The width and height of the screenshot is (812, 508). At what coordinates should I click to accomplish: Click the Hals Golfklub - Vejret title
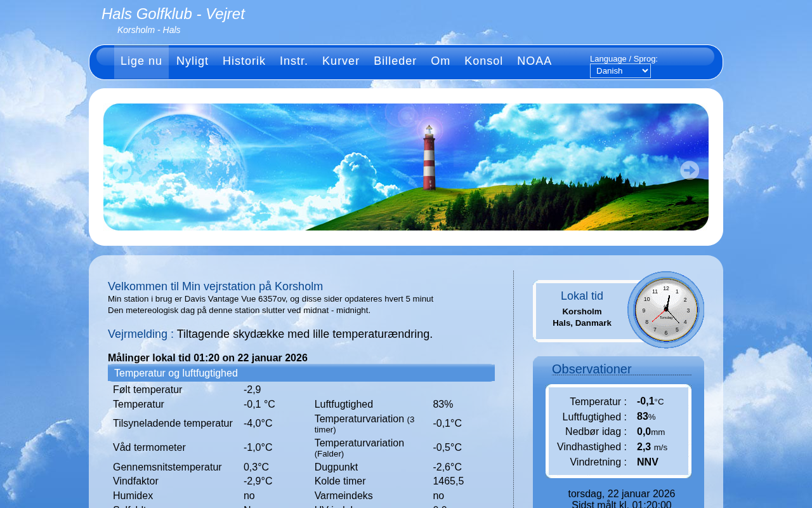coord(173,14)
